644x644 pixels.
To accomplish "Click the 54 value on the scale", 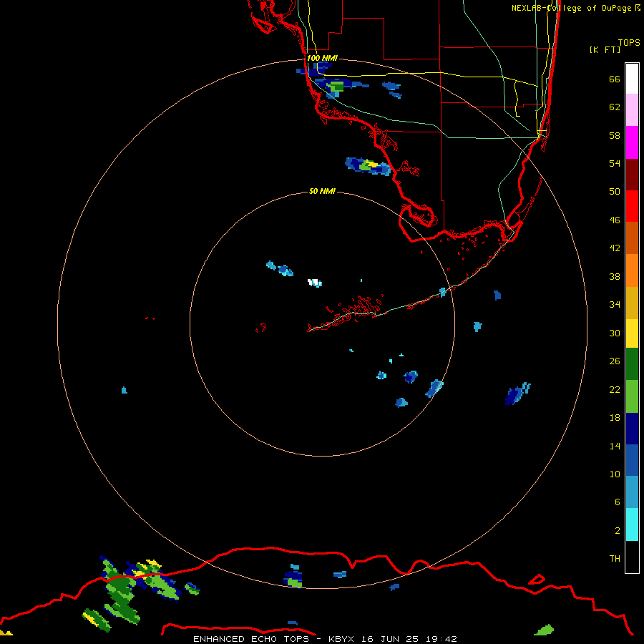I will 615,163.
